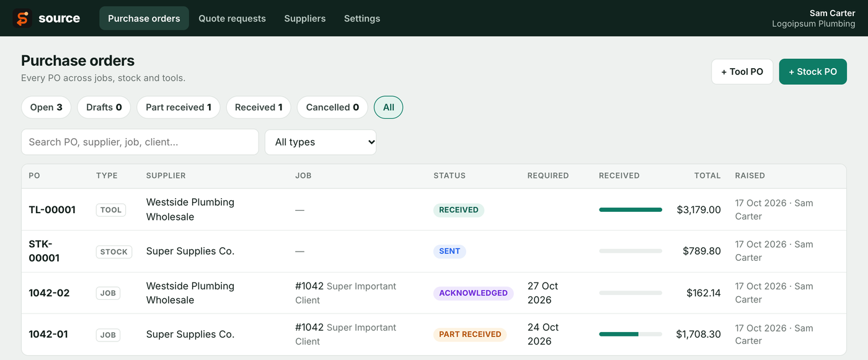Open purchase order 1042-01
The image size is (868, 360).
tap(48, 334)
